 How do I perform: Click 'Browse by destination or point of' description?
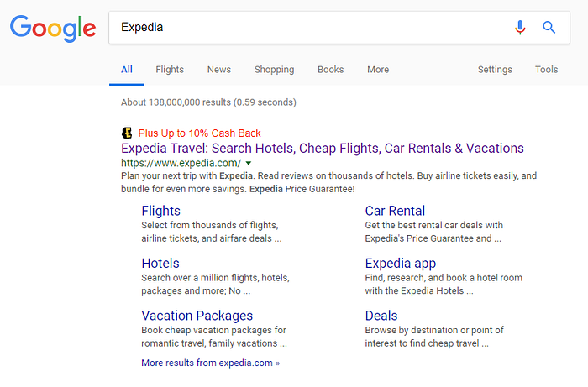tap(434, 337)
